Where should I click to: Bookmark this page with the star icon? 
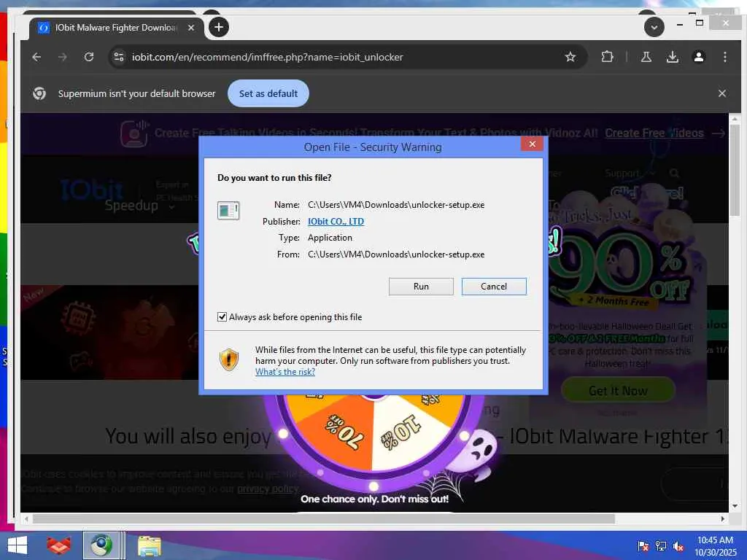point(570,57)
